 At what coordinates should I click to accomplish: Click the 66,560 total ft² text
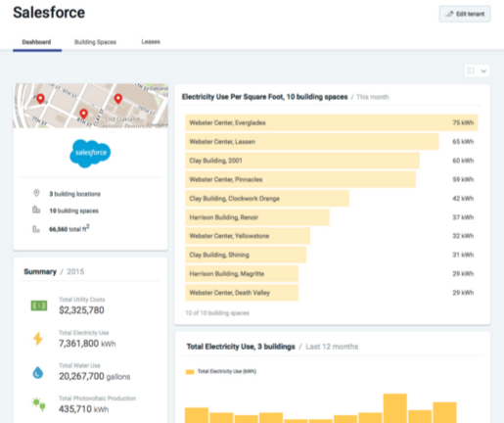coord(69,228)
